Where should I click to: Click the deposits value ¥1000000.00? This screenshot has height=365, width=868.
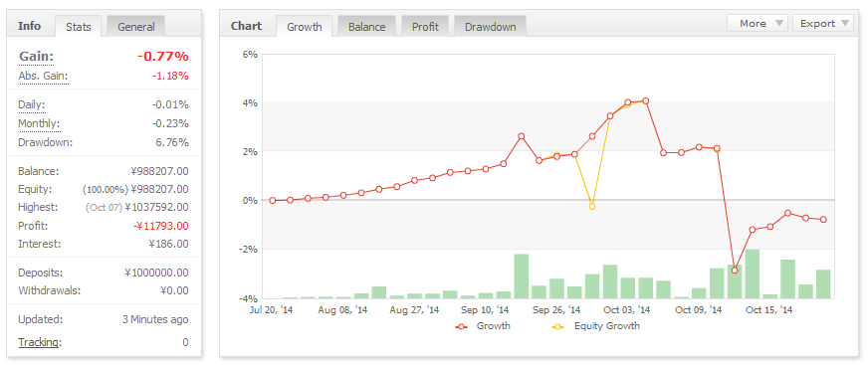click(x=156, y=273)
